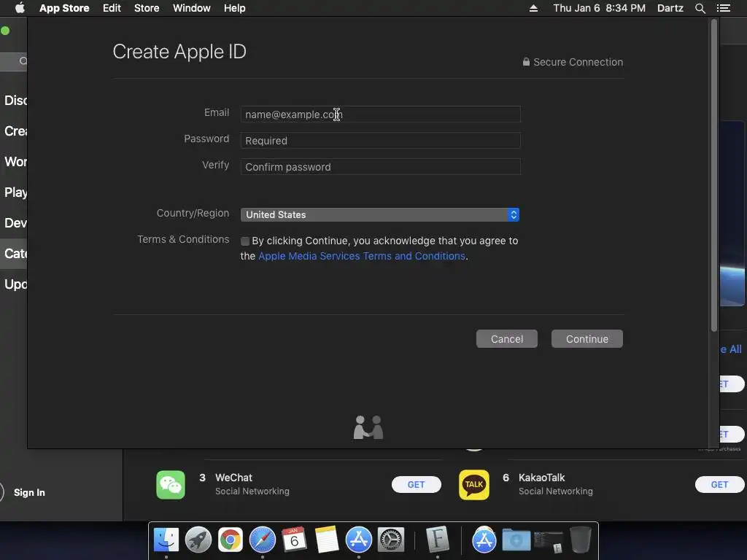The height and width of the screenshot is (560, 747).
Task: Check the Terms & Conditions agreement checkbox
Action: 245,241
